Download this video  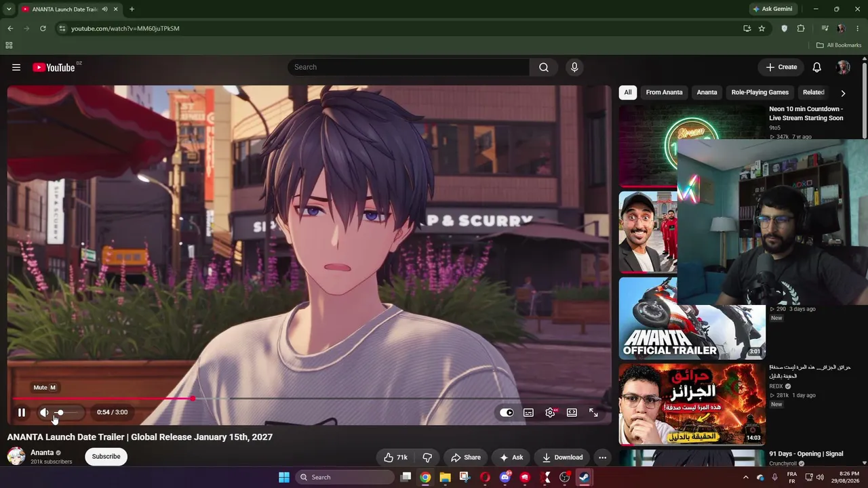coord(562,457)
